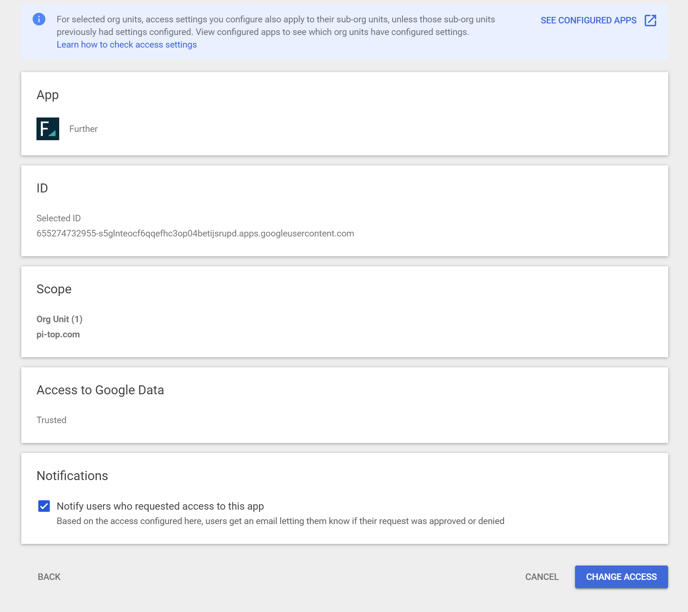688x612 pixels.
Task: Uncheck Notify users who requested access
Action: [x=44, y=506]
